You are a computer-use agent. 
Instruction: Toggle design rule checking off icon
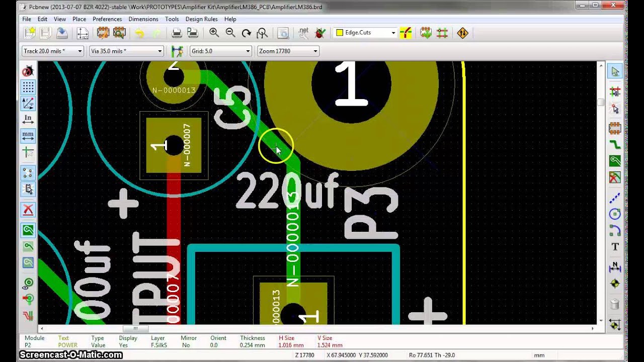point(28,71)
